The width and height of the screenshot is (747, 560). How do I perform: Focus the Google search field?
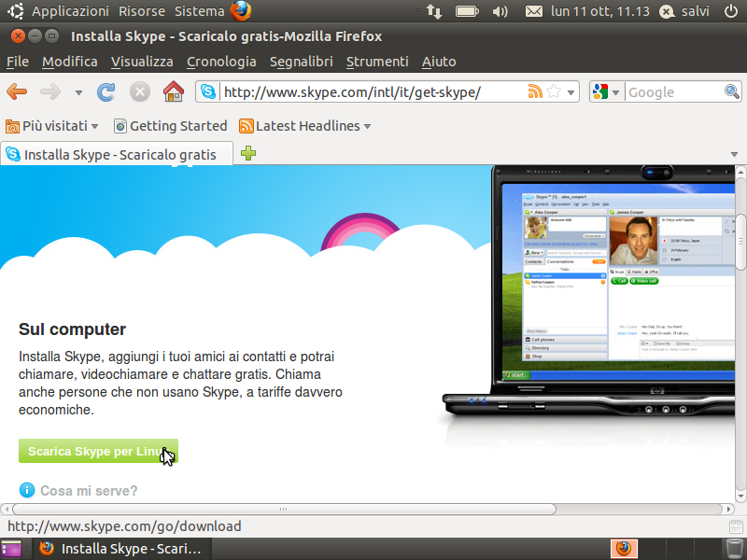tap(674, 91)
